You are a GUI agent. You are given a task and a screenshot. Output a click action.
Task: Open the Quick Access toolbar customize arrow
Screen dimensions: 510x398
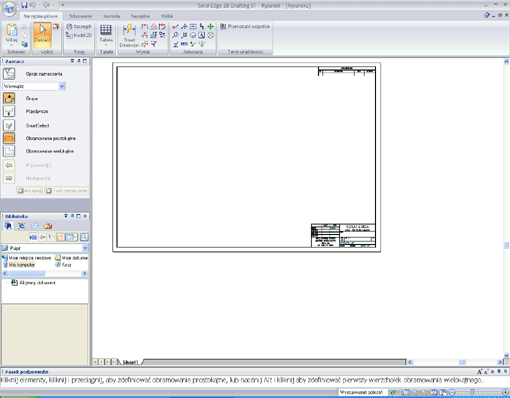[63, 5]
